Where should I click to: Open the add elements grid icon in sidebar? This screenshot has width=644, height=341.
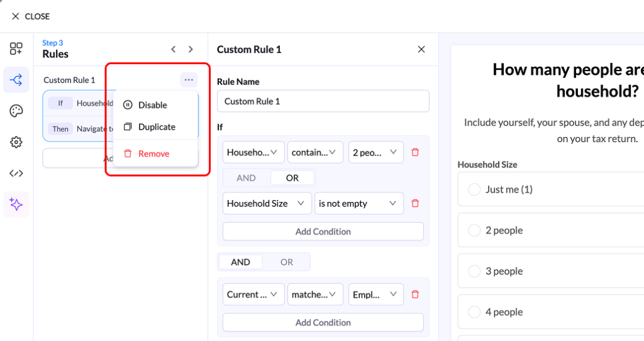16,48
